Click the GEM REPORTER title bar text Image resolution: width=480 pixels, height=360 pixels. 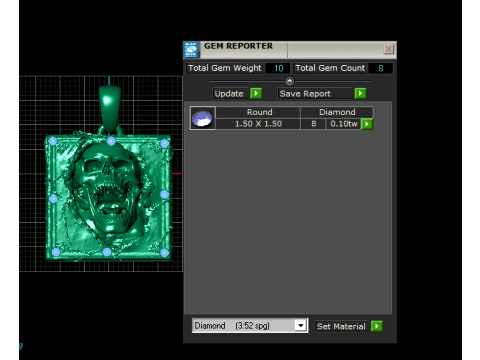point(238,46)
